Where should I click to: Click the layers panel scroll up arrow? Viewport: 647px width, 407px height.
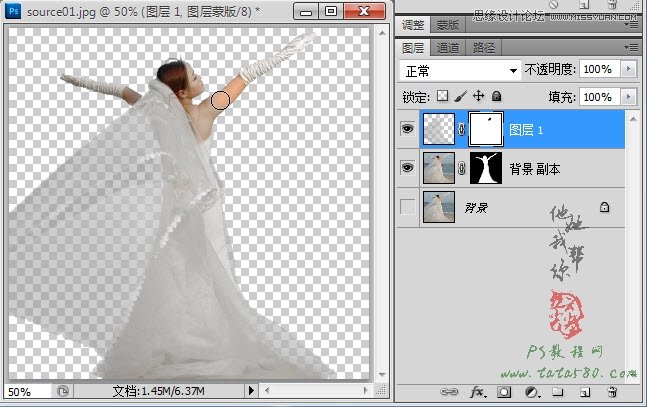[633, 118]
